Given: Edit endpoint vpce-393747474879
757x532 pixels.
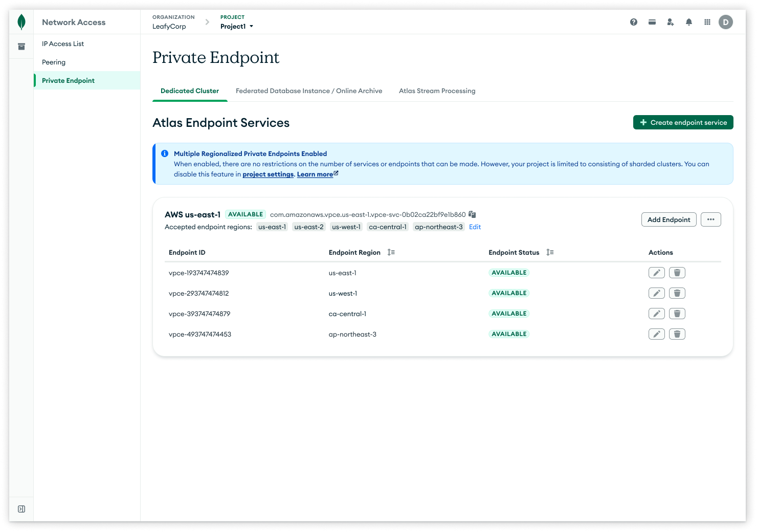Looking at the screenshot, I should click(x=657, y=314).
